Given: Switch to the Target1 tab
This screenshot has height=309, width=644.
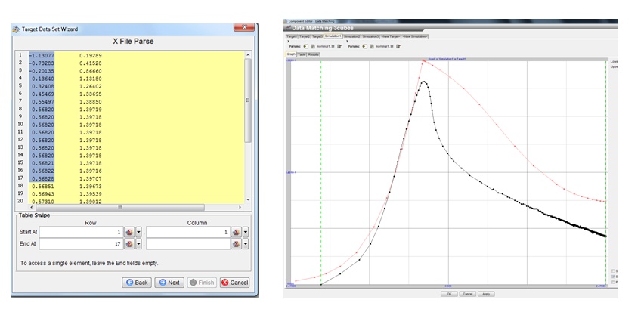Looking at the screenshot, I should click(292, 36).
